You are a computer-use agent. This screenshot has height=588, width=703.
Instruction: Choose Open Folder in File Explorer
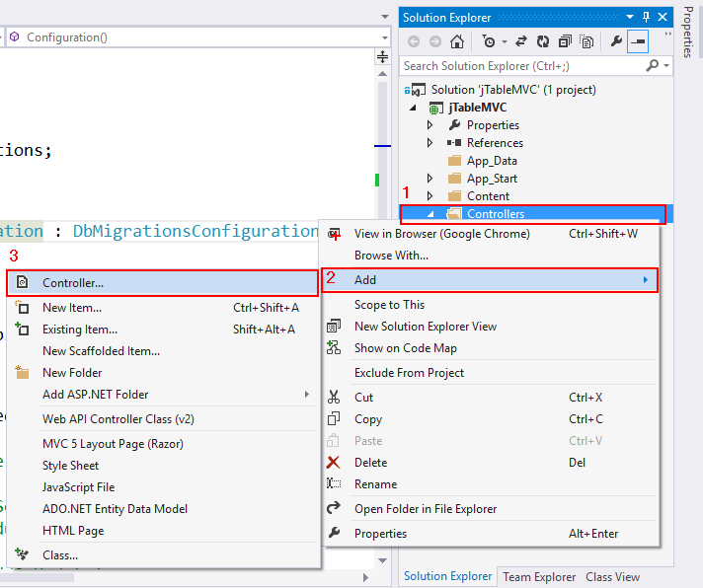pyautogui.click(x=490, y=509)
